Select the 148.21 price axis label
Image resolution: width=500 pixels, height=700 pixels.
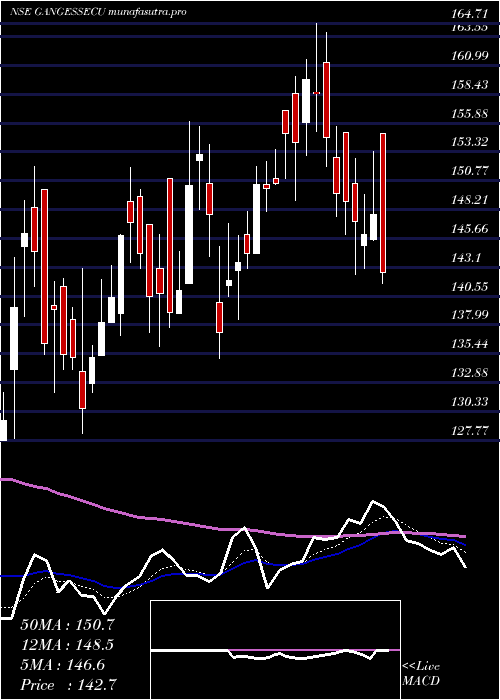click(469, 200)
